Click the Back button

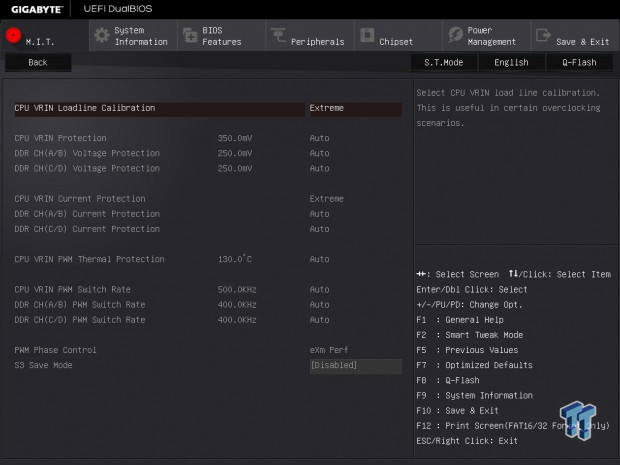click(x=38, y=62)
